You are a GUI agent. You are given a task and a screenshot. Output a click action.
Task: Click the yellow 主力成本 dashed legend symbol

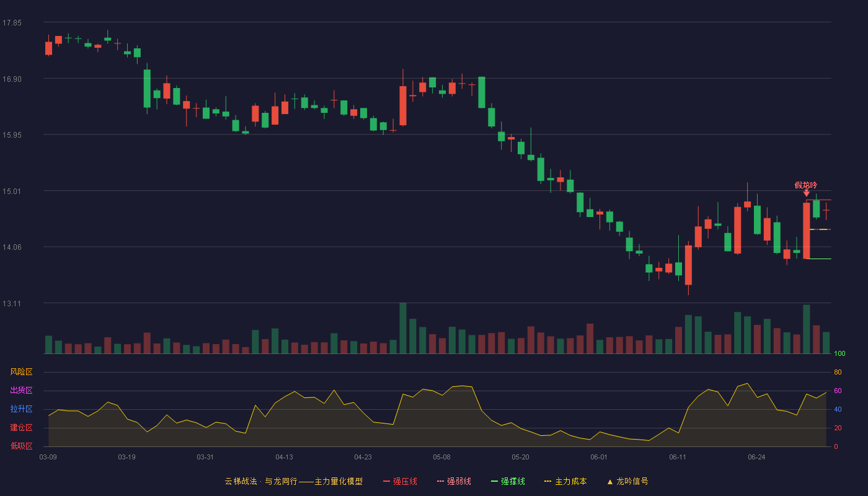(x=547, y=481)
